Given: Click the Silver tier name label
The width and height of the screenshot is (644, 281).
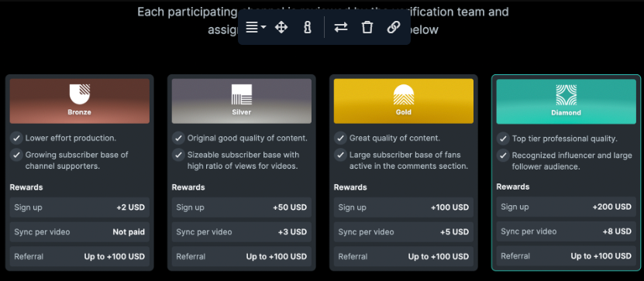Looking at the screenshot, I should tap(242, 112).
